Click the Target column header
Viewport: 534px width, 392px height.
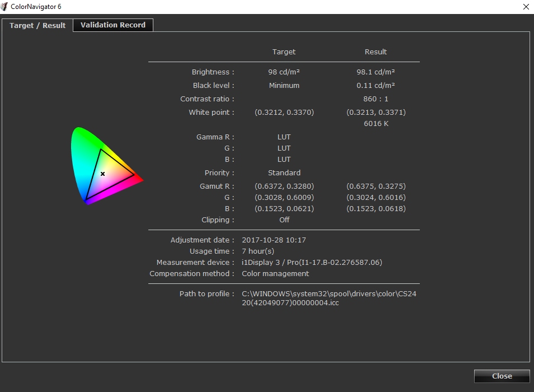point(284,52)
